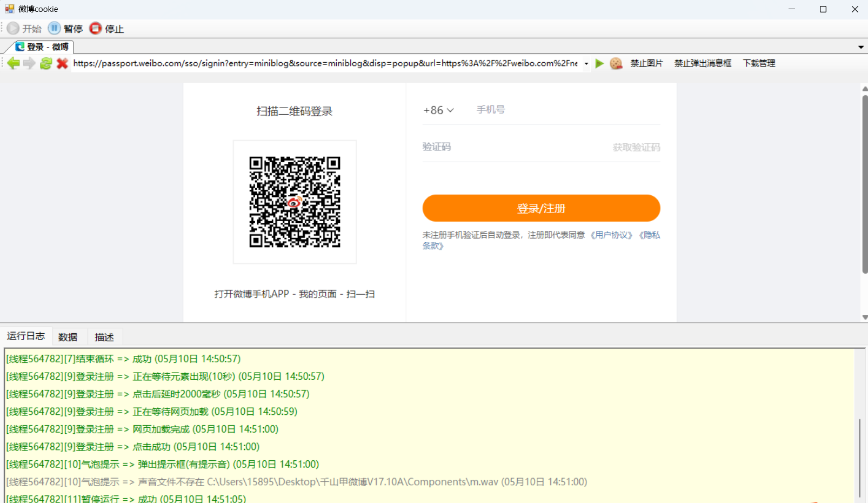Click the page scrollbar down arrow
This screenshot has height=503, width=868.
click(x=865, y=317)
